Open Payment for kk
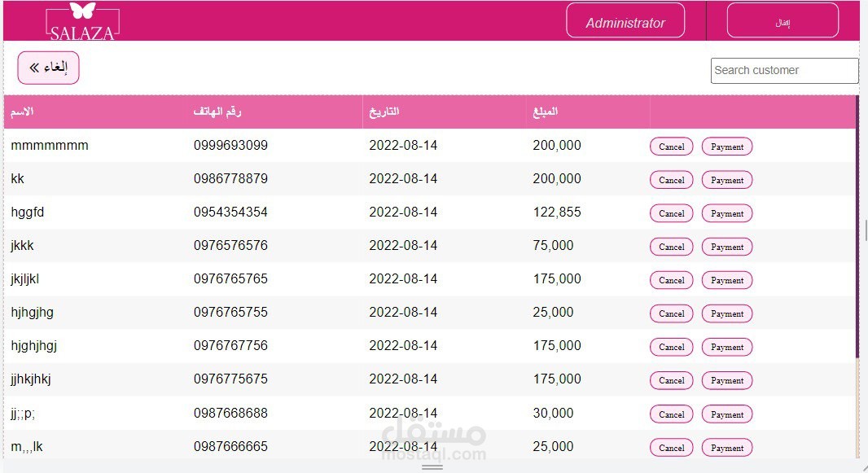This screenshot has height=473, width=868. click(727, 180)
